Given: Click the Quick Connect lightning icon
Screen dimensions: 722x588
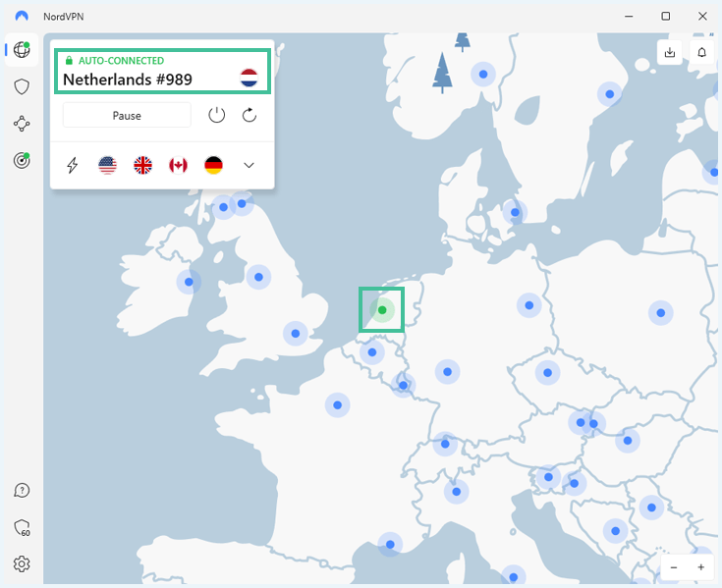Looking at the screenshot, I should (x=73, y=165).
